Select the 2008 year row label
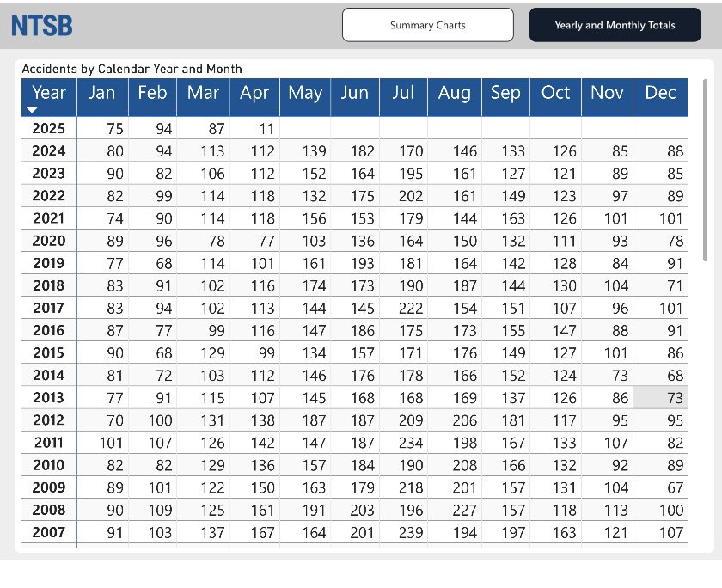The height and width of the screenshot is (588, 722). tap(49, 510)
